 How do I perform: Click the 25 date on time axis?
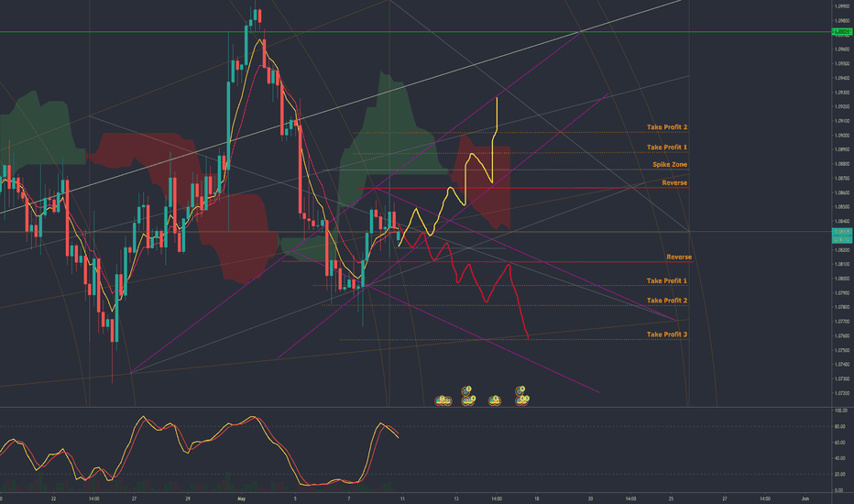click(671, 499)
